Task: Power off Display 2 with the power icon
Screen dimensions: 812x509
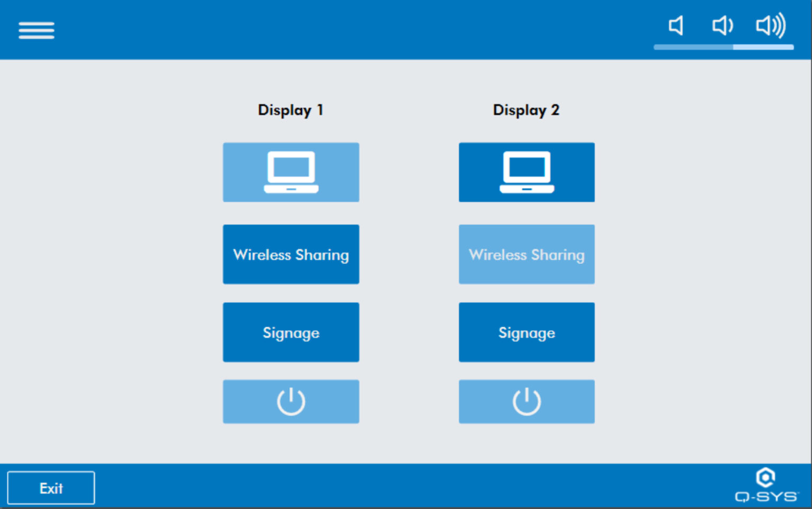Action: 527,401
